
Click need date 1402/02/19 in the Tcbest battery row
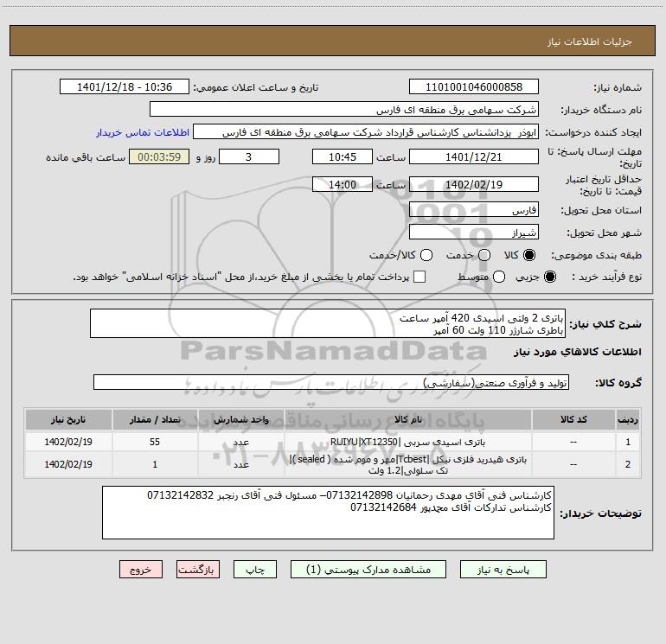(68, 464)
